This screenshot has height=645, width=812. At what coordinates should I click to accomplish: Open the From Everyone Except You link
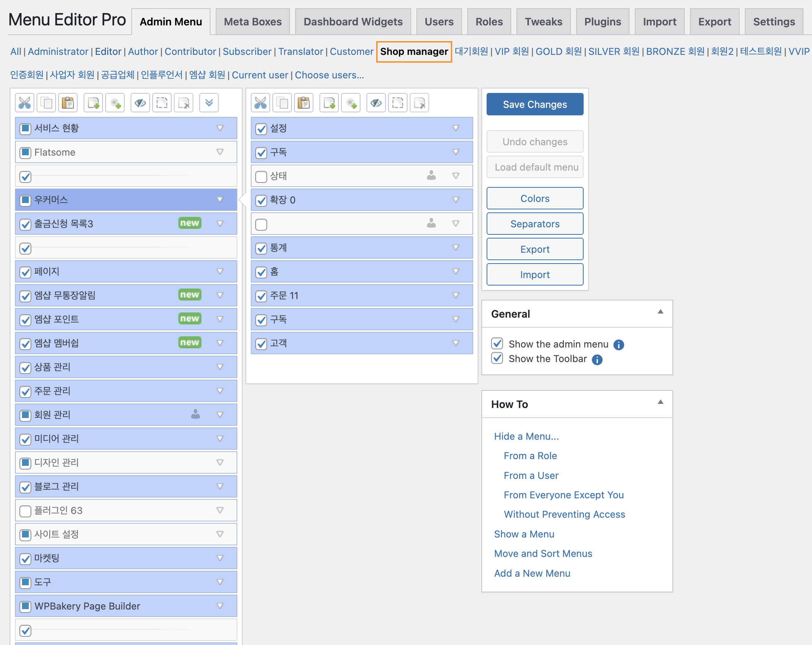[563, 495]
